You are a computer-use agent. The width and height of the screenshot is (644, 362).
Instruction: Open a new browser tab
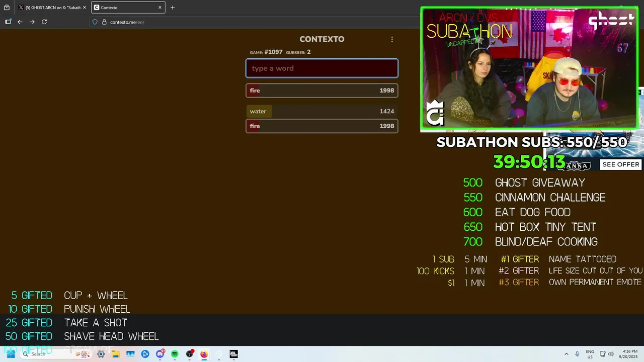[x=173, y=8]
